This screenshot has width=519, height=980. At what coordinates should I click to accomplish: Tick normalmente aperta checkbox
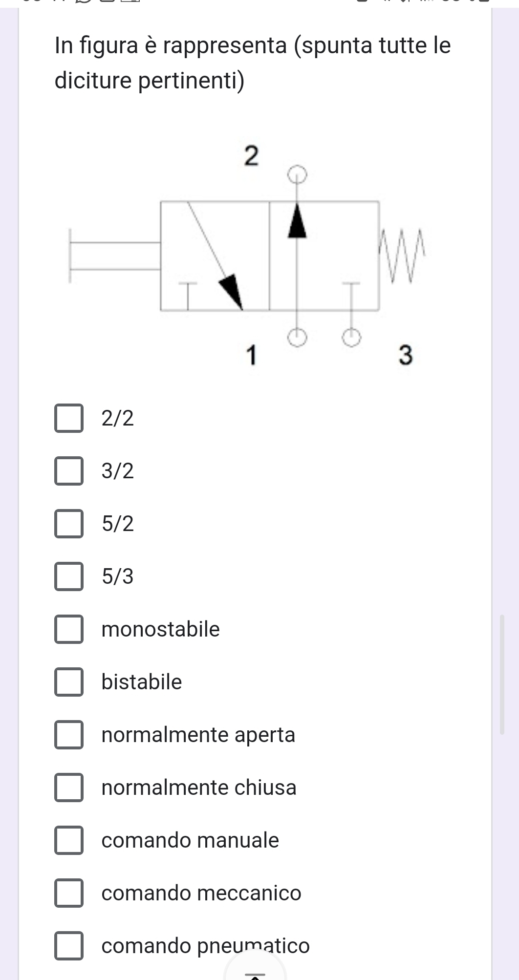[69, 735]
